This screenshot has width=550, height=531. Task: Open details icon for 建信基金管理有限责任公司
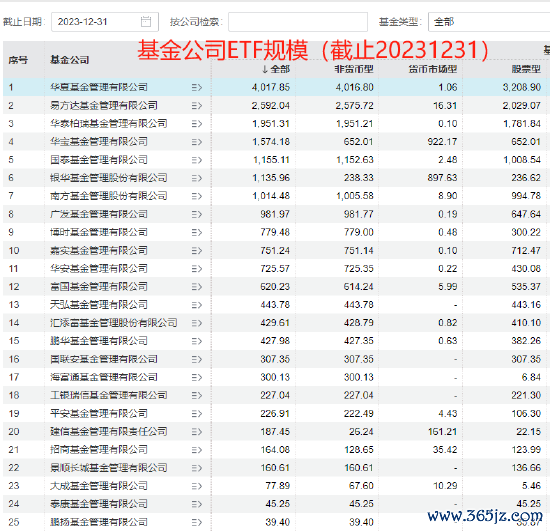pyautogui.click(x=197, y=432)
